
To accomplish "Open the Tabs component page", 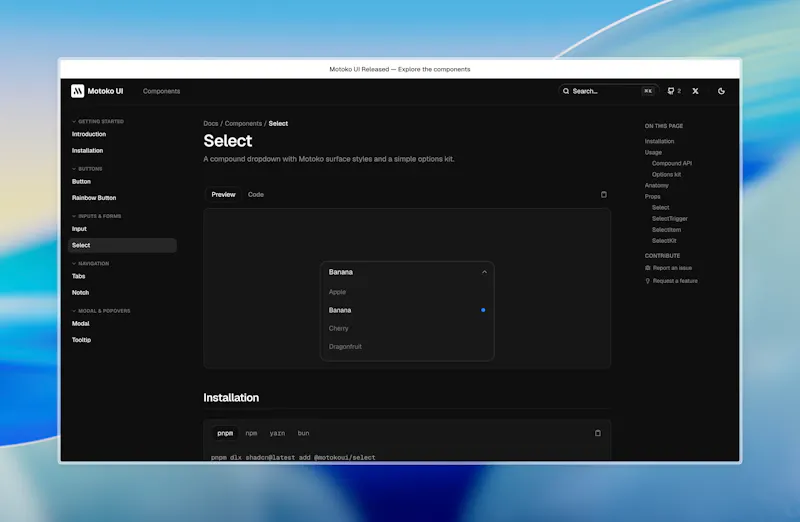I will (79, 277).
